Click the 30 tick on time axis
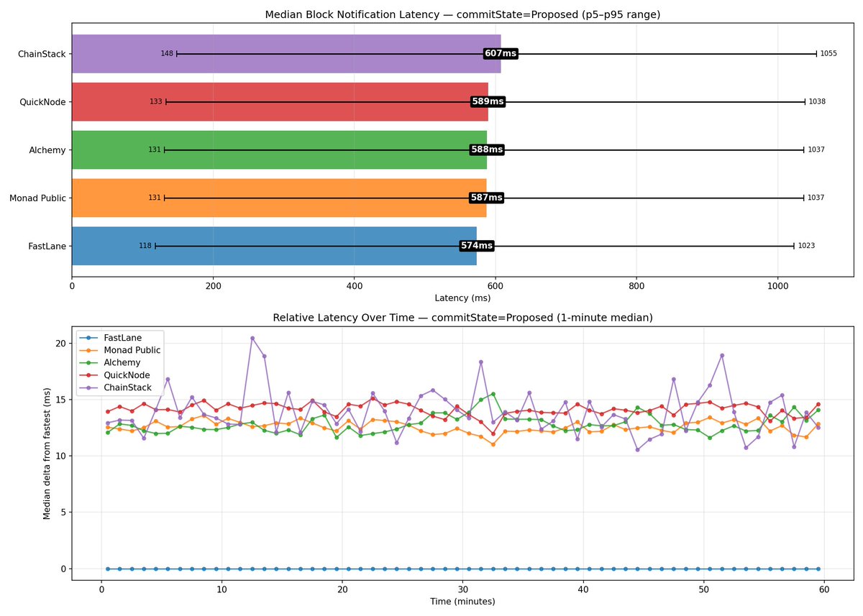 pyautogui.click(x=462, y=589)
